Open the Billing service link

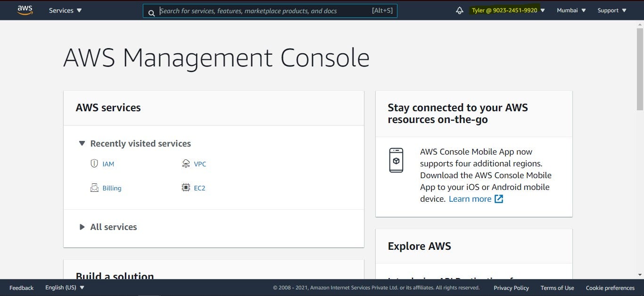[x=112, y=188]
